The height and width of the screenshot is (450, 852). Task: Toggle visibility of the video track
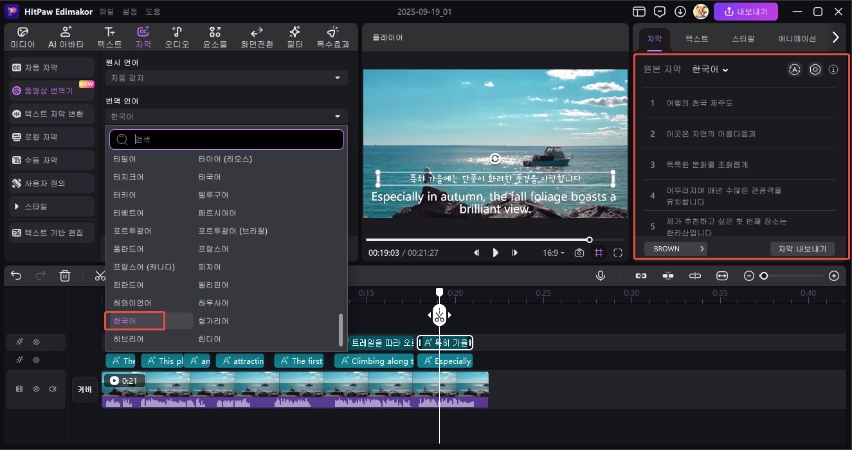pos(36,388)
